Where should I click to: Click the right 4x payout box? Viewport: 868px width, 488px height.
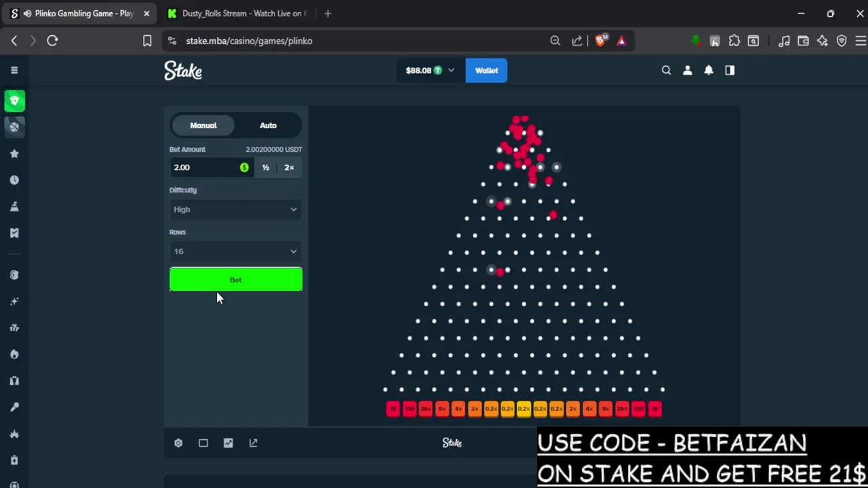tap(589, 409)
